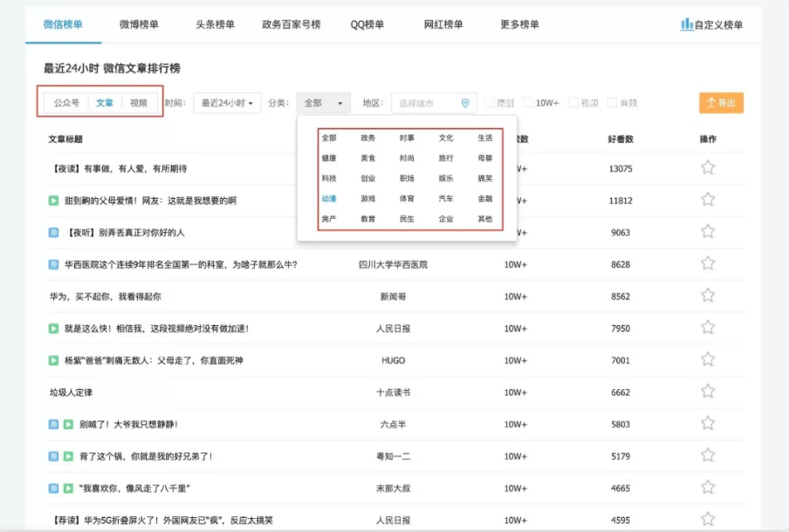Enable the 10W+ checkbox filter
Screen dimensions: 789x532
(x=528, y=103)
